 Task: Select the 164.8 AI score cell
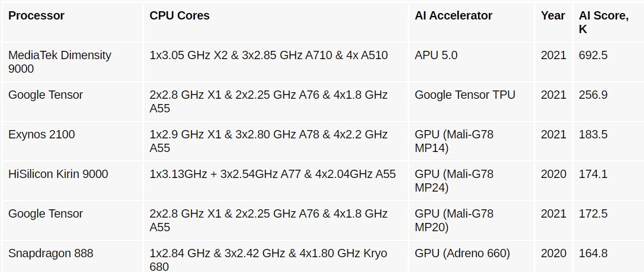[x=593, y=253]
